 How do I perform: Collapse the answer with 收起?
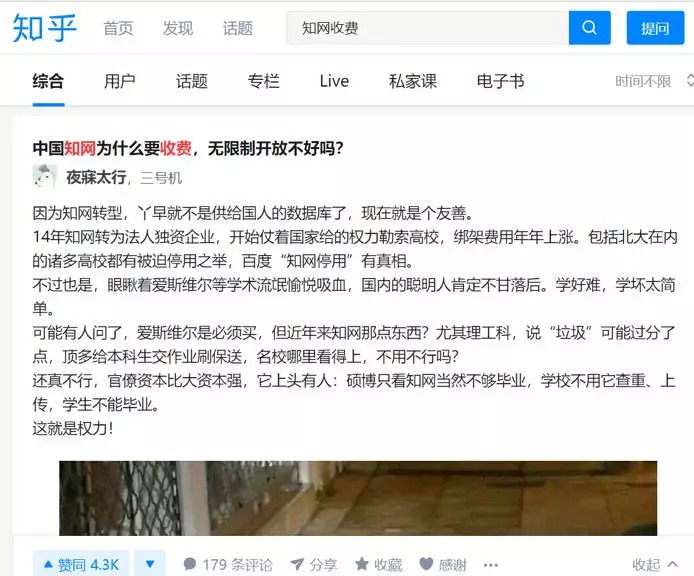[655, 564]
